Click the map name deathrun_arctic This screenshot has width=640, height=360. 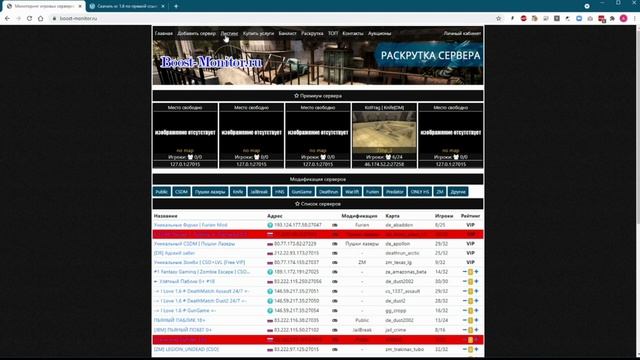click(x=402, y=253)
